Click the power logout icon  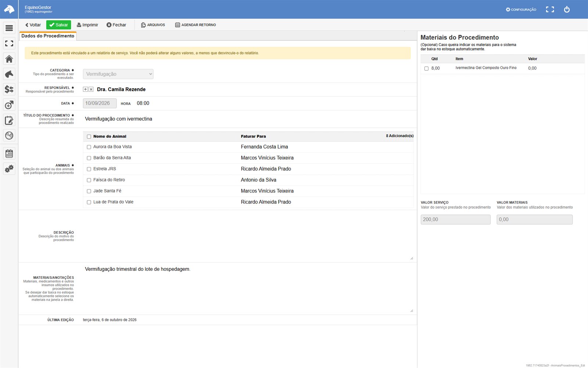pos(567,10)
